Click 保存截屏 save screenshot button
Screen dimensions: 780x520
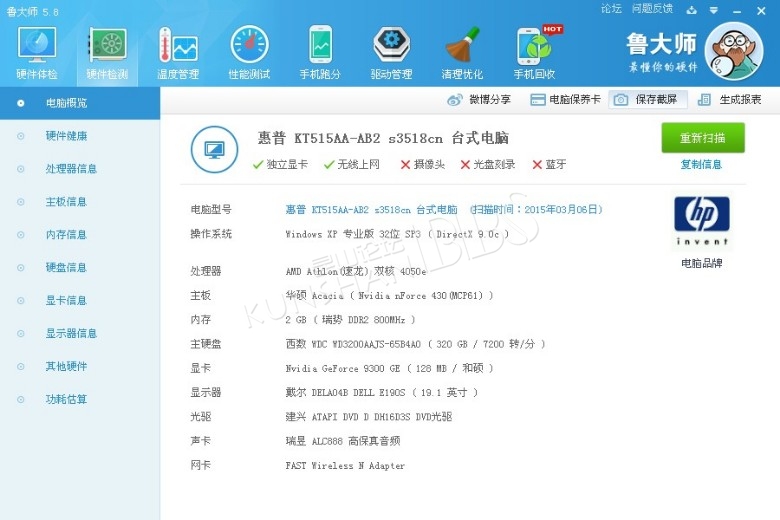coord(648,100)
